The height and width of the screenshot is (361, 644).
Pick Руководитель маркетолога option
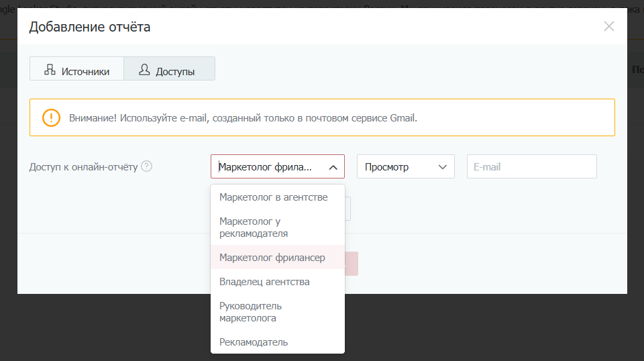(278, 312)
